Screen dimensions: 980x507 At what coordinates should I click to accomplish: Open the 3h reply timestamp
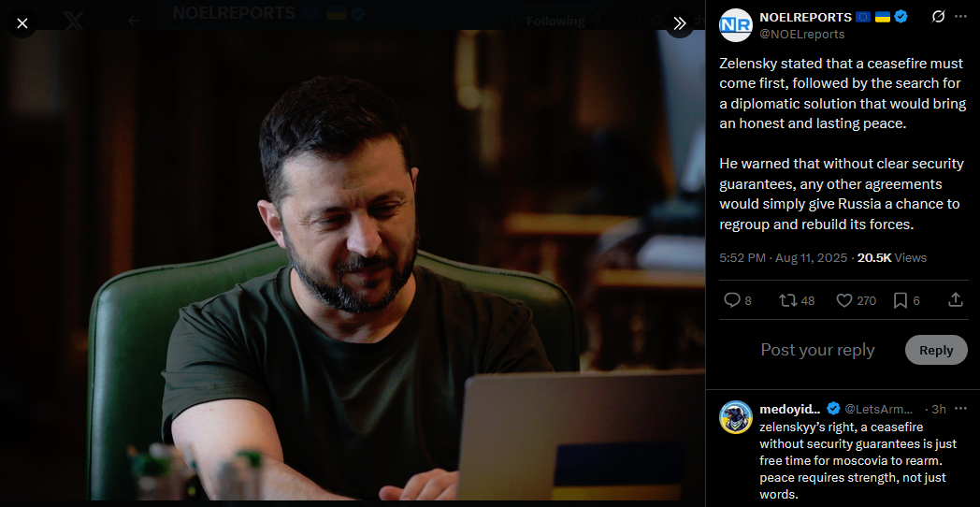(939, 410)
